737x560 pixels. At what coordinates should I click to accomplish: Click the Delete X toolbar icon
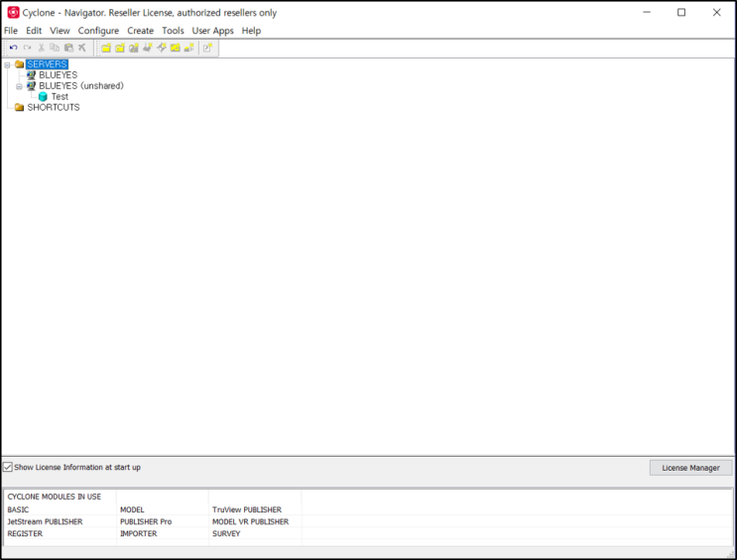click(82, 48)
